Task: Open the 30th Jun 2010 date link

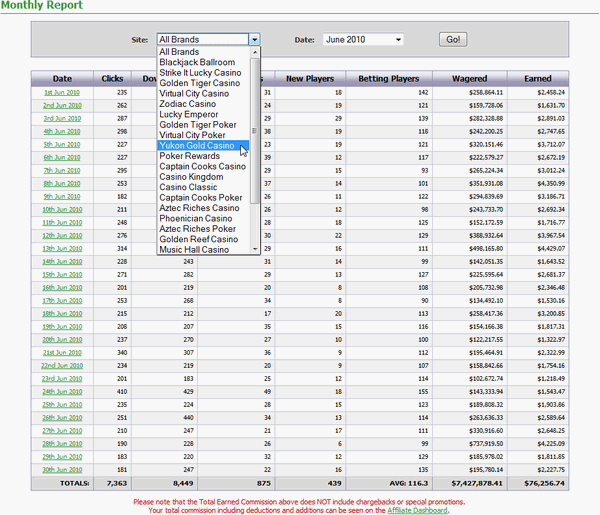Action: 62,470
